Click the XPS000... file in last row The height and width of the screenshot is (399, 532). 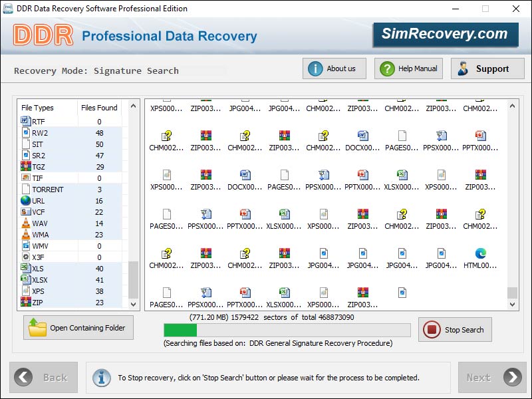click(323, 298)
